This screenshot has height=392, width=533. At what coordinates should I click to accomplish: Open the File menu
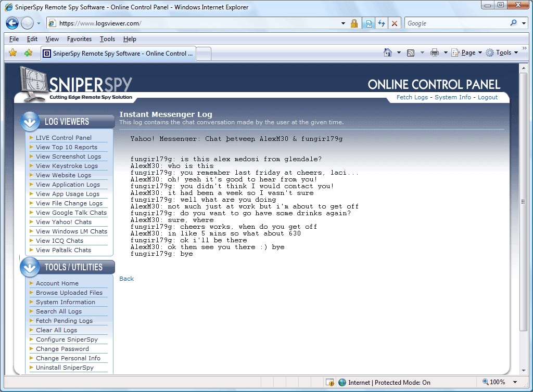[14, 39]
